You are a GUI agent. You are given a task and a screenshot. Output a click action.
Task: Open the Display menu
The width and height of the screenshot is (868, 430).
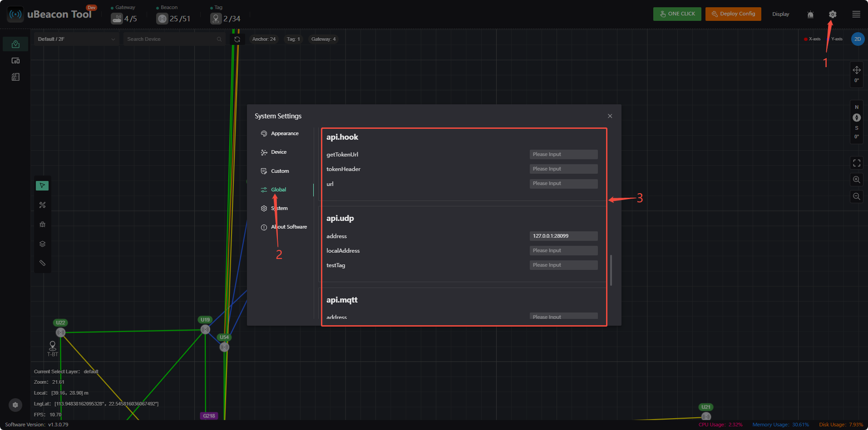pyautogui.click(x=780, y=14)
